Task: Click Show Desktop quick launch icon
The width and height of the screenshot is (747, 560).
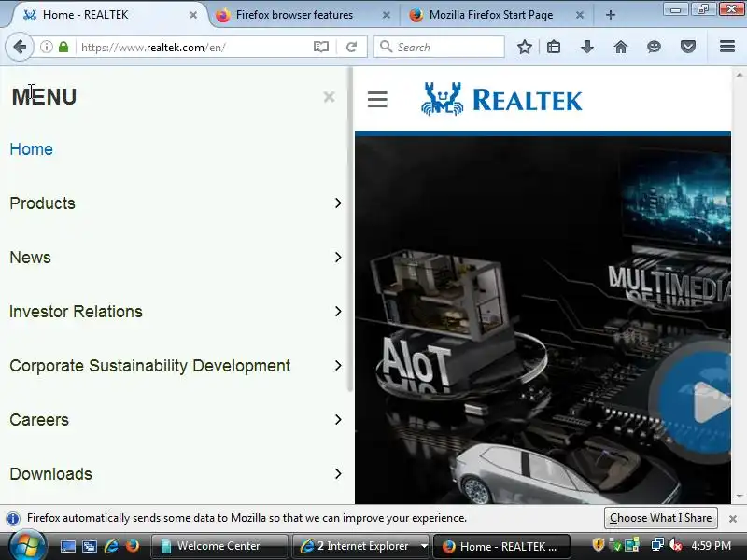Action: pos(67,546)
